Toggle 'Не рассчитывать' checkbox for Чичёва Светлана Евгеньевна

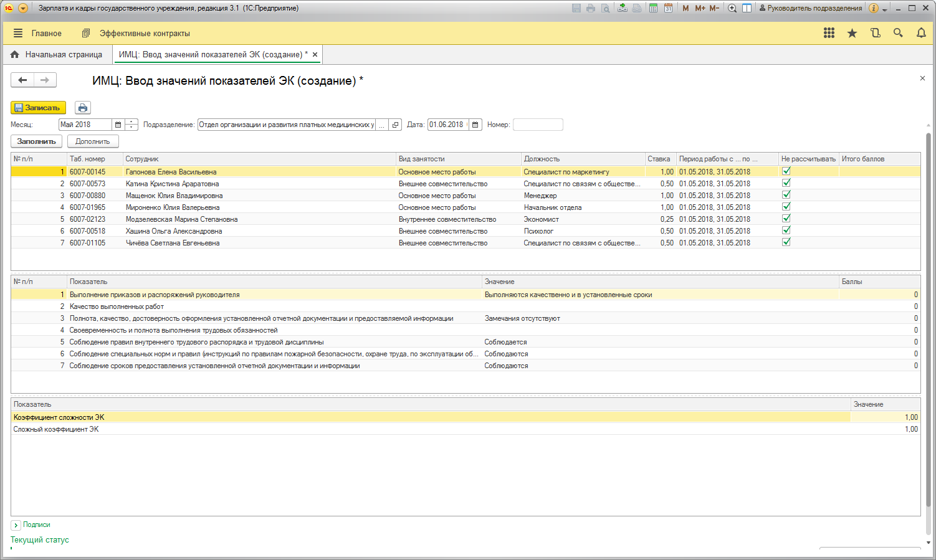point(786,242)
